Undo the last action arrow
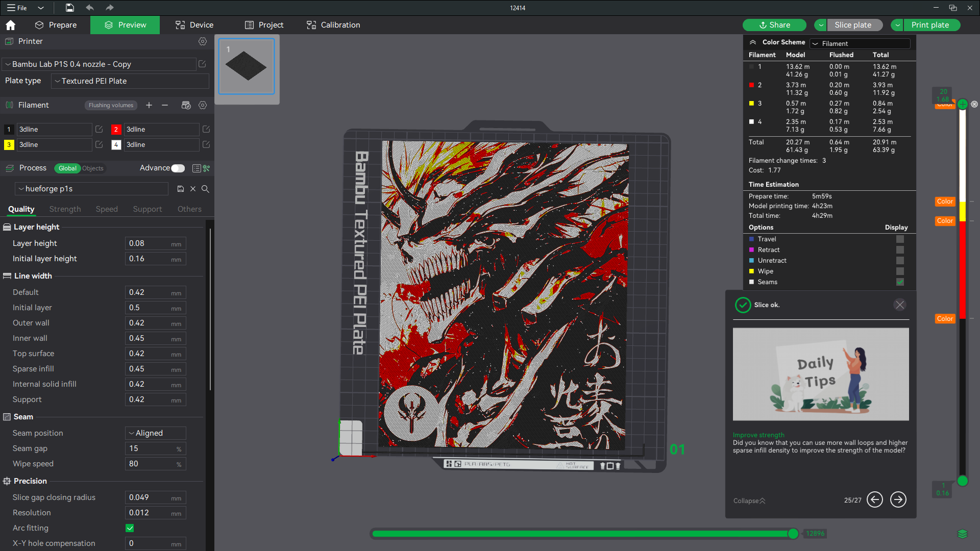 [x=90, y=8]
